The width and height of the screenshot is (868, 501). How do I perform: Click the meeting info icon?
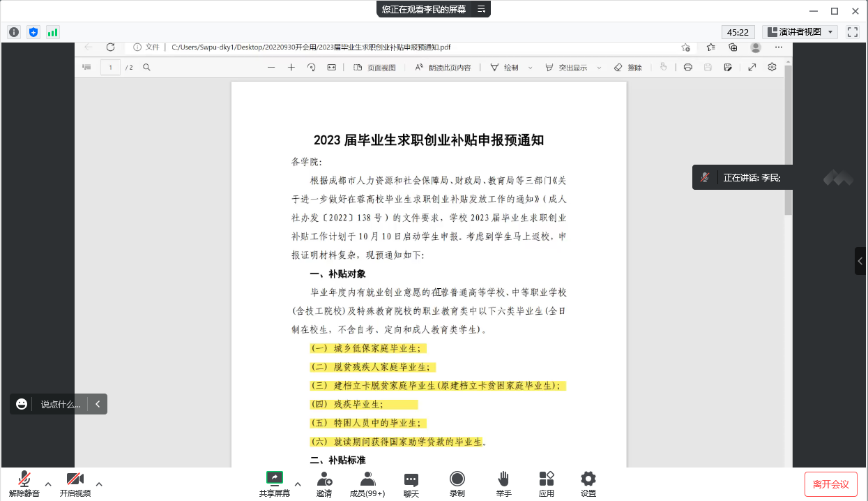pos(14,32)
